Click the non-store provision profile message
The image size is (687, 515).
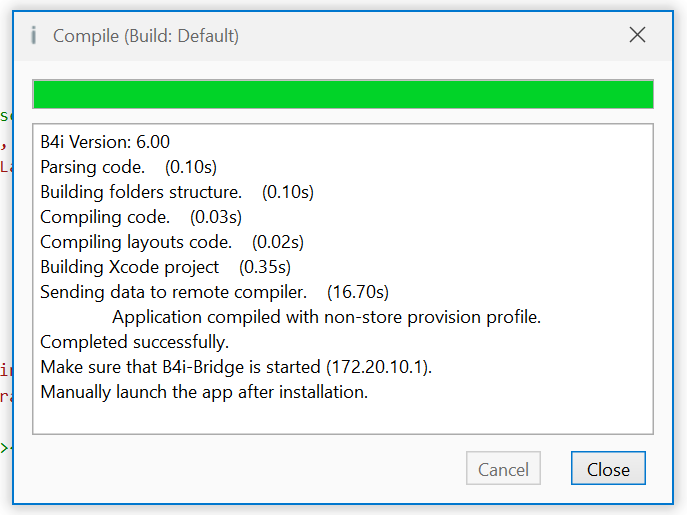[x=326, y=317]
